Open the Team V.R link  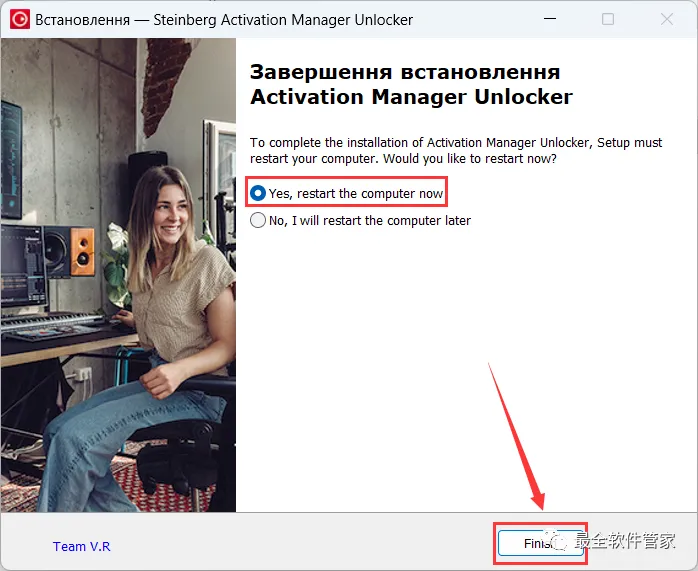[x=81, y=546]
